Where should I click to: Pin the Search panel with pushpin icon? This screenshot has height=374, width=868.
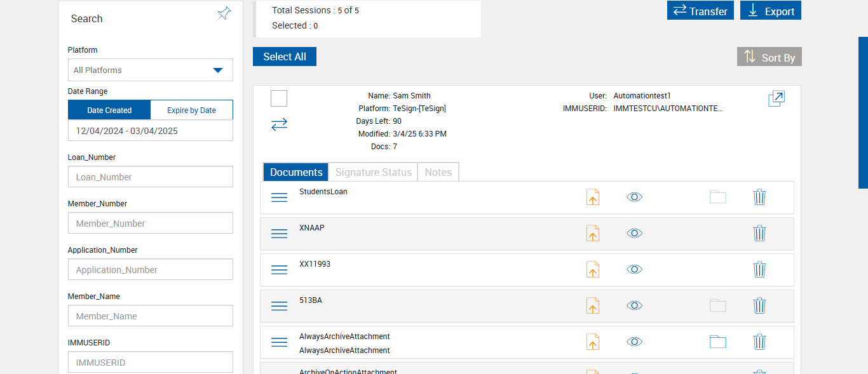coord(224,13)
